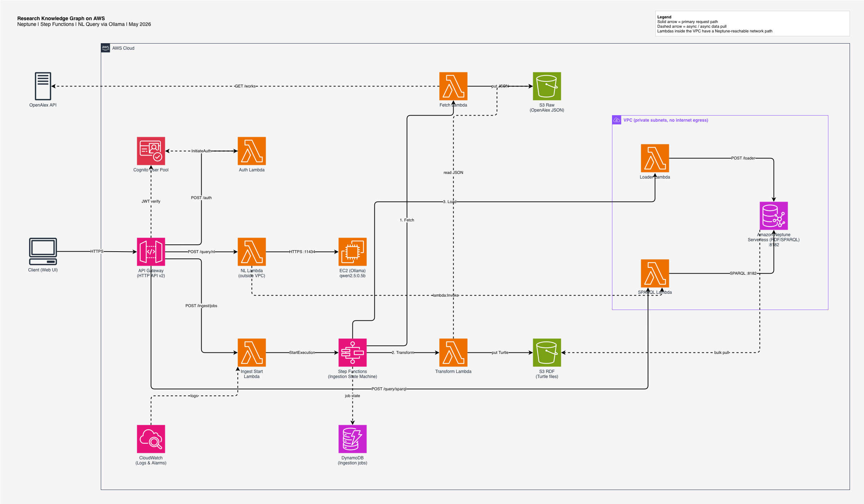Click the 'read JSON' edge label

[453, 172]
